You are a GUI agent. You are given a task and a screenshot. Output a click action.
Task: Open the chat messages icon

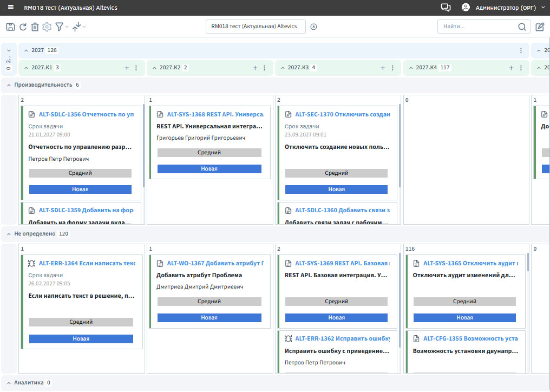point(446,8)
